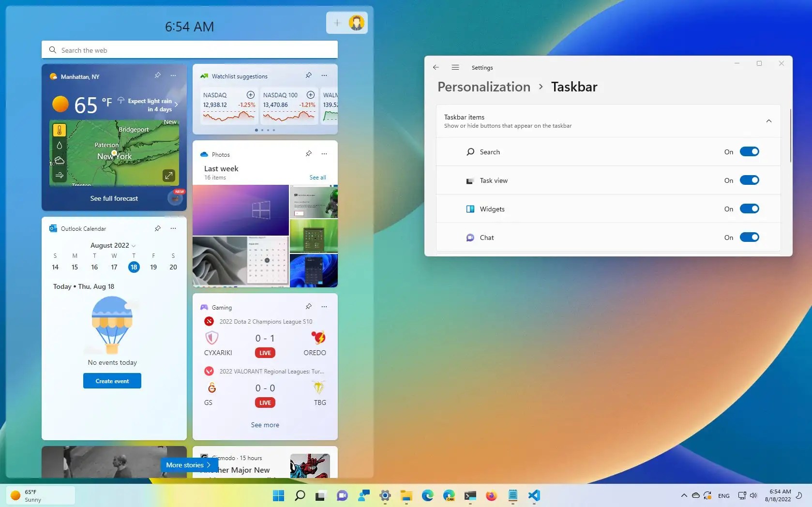Open See all in the Photos widget
The height and width of the screenshot is (507, 812).
(317, 177)
